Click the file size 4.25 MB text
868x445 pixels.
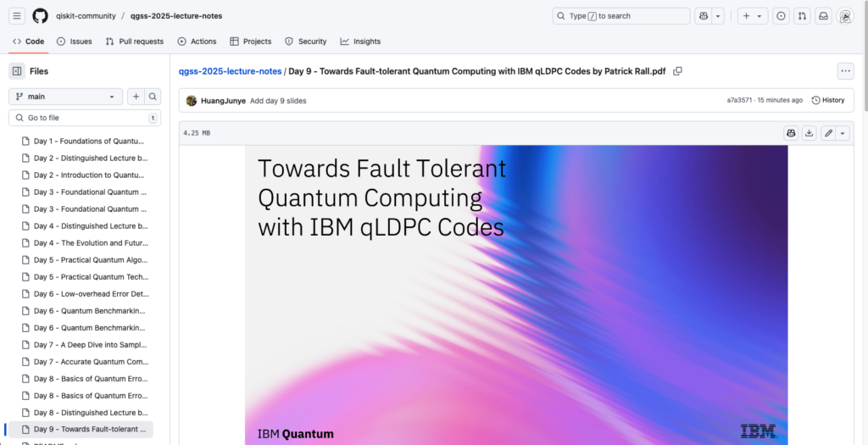pyautogui.click(x=197, y=133)
